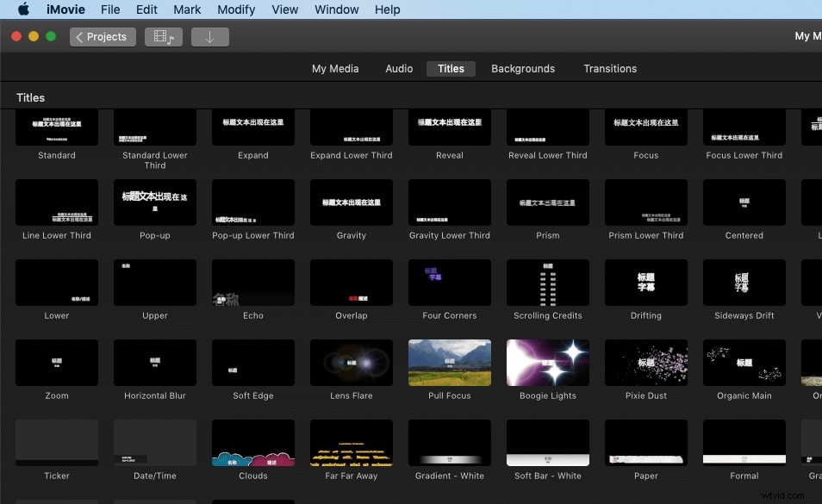Click the Projects back button
Screen dimensions: 822x504
(x=102, y=36)
